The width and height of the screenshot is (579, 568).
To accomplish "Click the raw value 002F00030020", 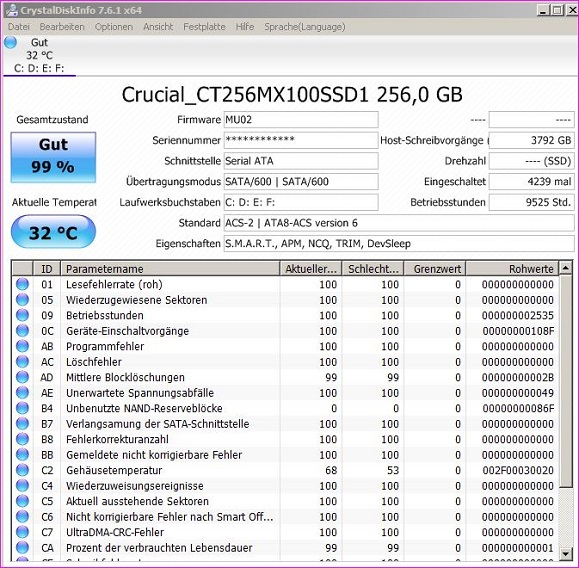I will point(518,471).
